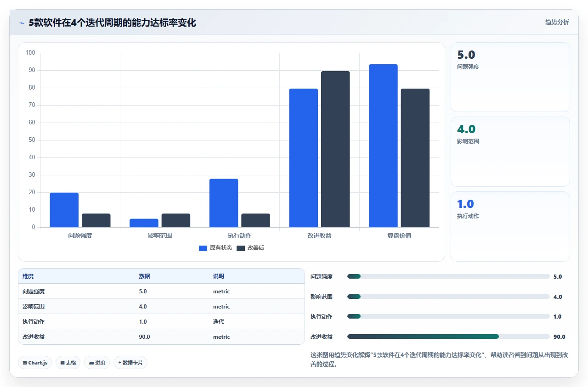Image resolution: width=588 pixels, height=387 pixels.
Task: Select the 改进收益 row in table
Action: [161, 337]
